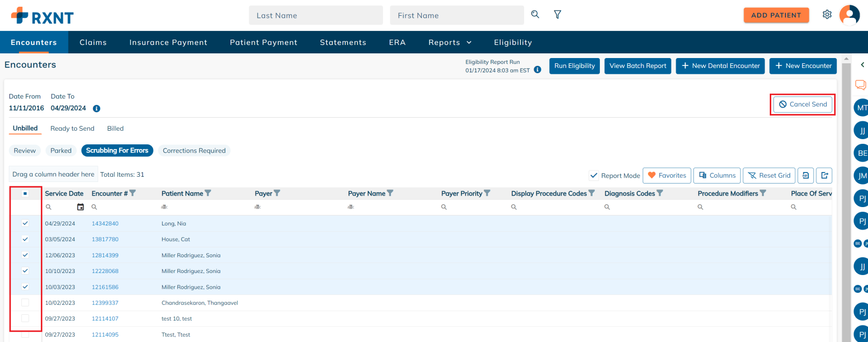The height and width of the screenshot is (342, 868).
Task: Open encounter link 13817780
Action: pos(105,240)
